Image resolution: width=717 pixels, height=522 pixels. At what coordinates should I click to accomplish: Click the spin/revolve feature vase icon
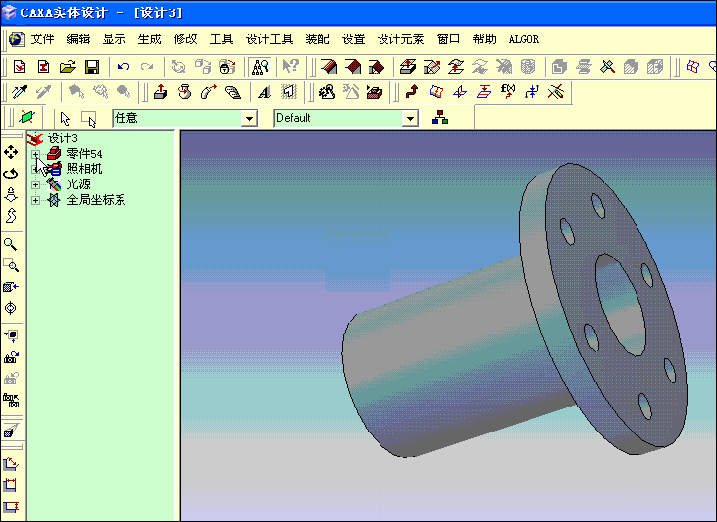[x=184, y=92]
